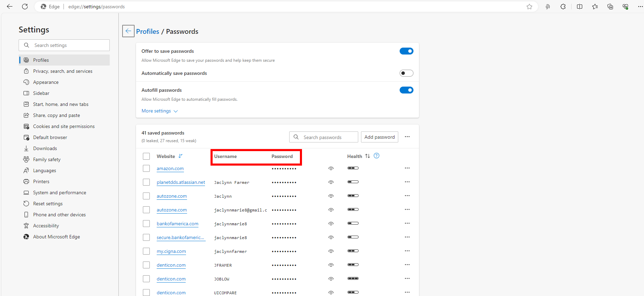
Task: Click the Add password button
Action: coord(379,137)
